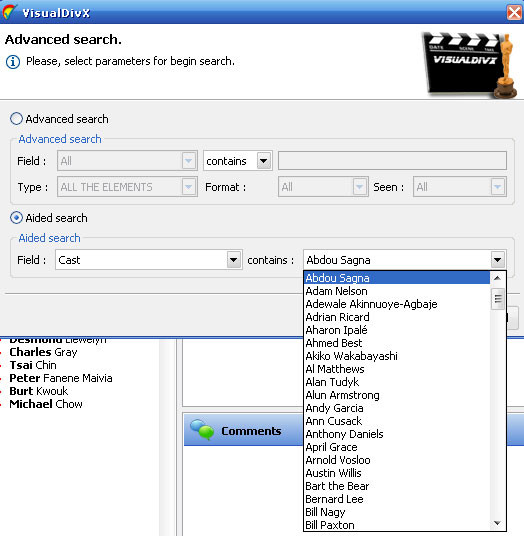524x536 pixels.
Task: Click Charles Gray in background cast list
Action: point(43,352)
